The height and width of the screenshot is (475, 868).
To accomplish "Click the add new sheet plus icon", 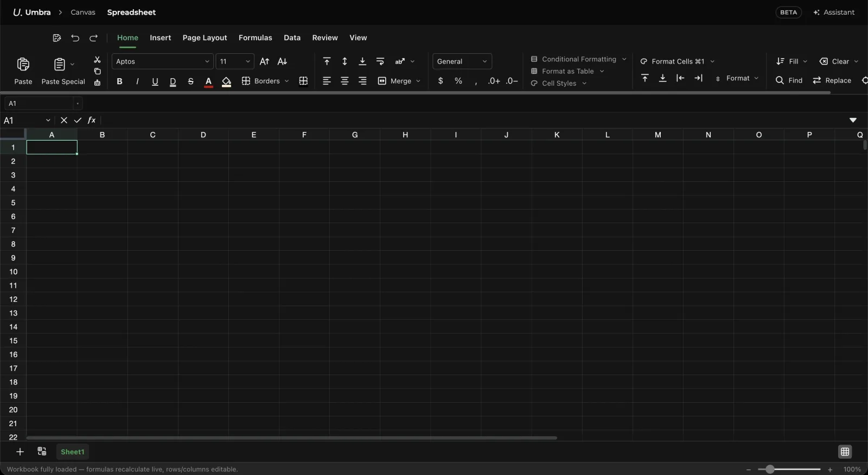I will click(x=20, y=452).
